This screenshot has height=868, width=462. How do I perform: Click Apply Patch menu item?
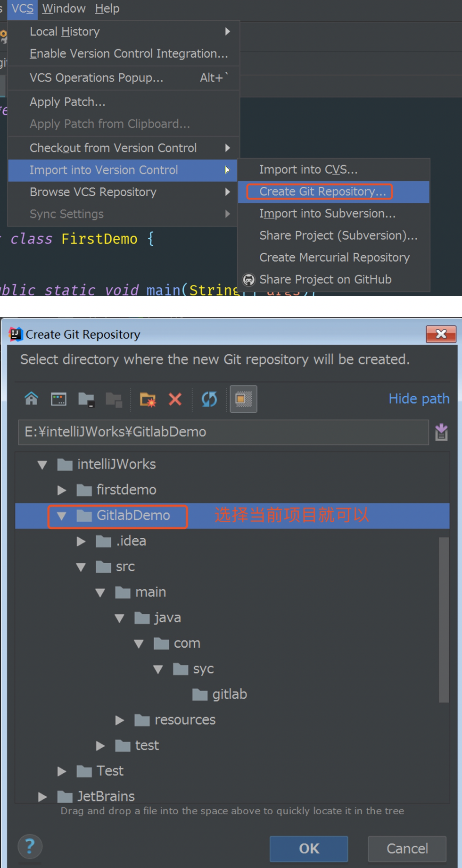tap(124, 102)
